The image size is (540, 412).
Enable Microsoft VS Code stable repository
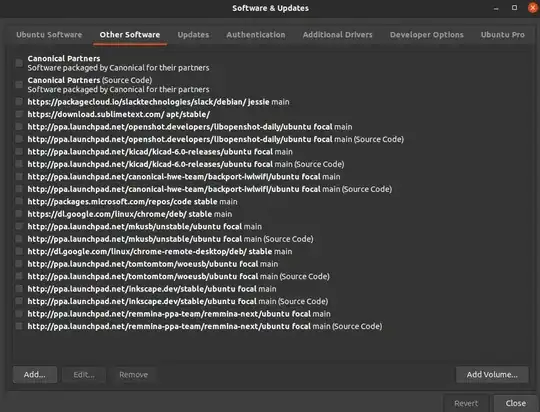click(x=19, y=201)
